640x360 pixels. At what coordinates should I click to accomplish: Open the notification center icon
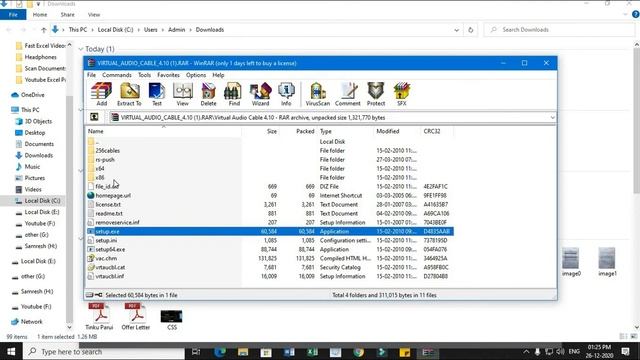point(625,351)
